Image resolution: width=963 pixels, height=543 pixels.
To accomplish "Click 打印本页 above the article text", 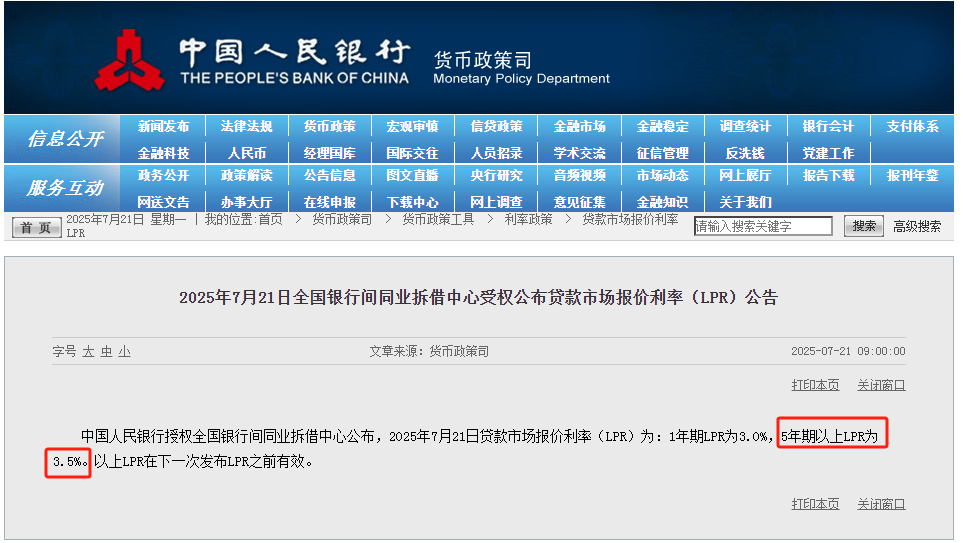I will point(815,385).
